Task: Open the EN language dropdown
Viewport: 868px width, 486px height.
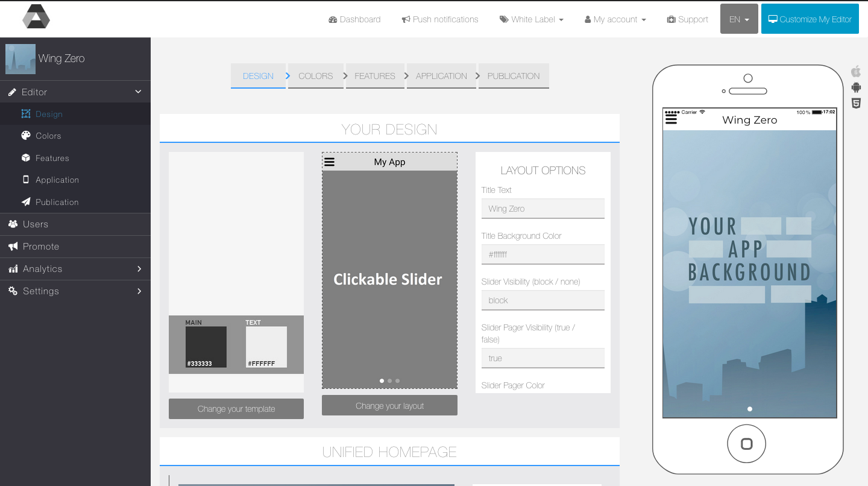Action: (739, 19)
